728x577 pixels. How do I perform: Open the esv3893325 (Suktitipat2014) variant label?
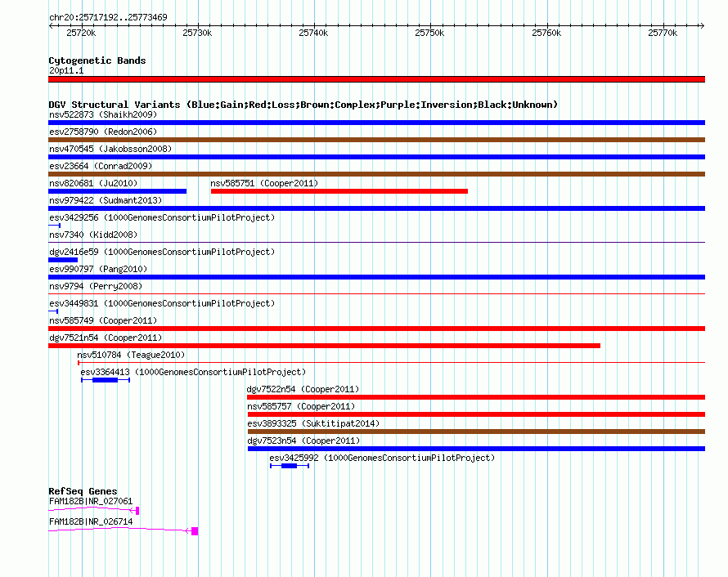313,423
